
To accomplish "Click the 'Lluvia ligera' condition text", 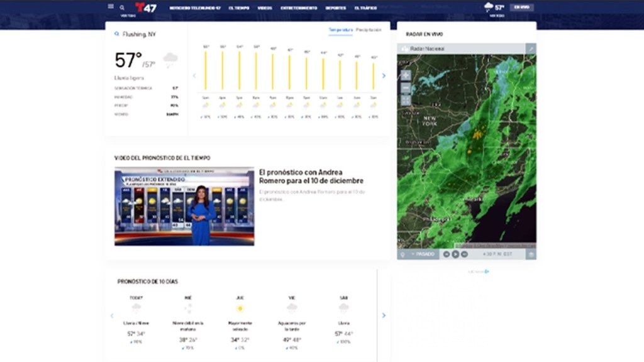I will coord(129,78).
